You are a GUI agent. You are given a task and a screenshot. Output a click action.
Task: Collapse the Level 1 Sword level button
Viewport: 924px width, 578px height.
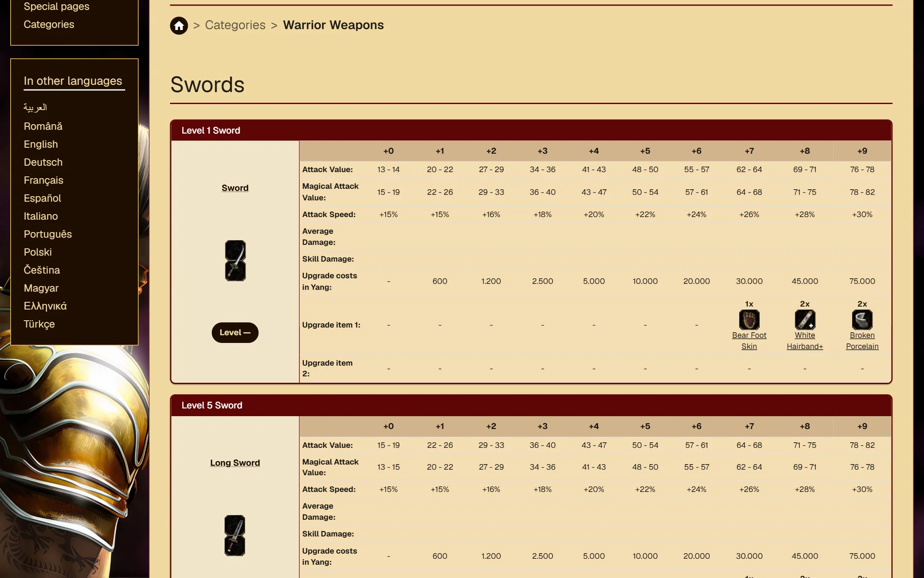click(235, 332)
